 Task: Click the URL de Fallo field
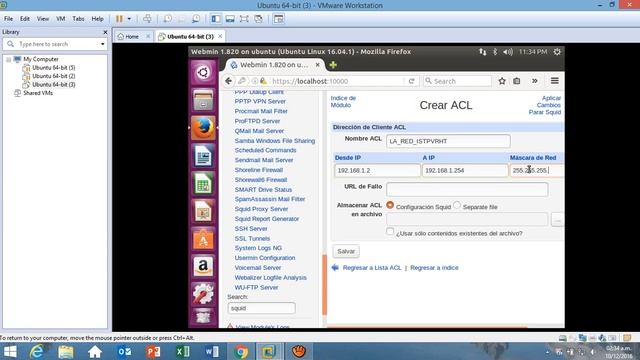[x=467, y=189]
